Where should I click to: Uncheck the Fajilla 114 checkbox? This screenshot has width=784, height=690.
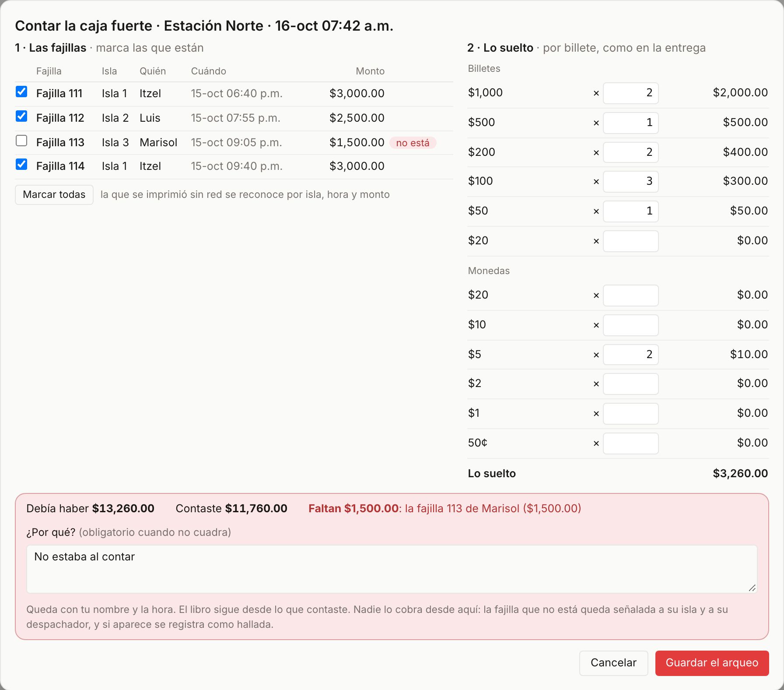click(x=21, y=164)
